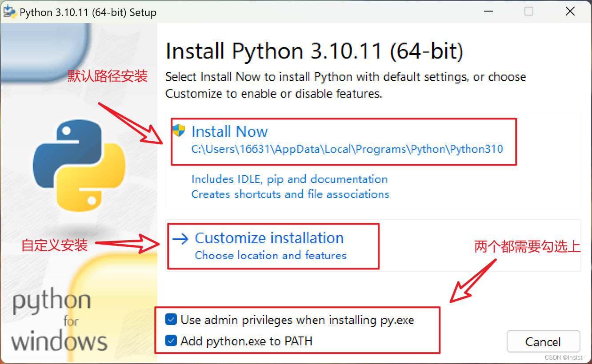Click the Python setup icon in title bar
592x364 pixels.
click(x=9, y=12)
